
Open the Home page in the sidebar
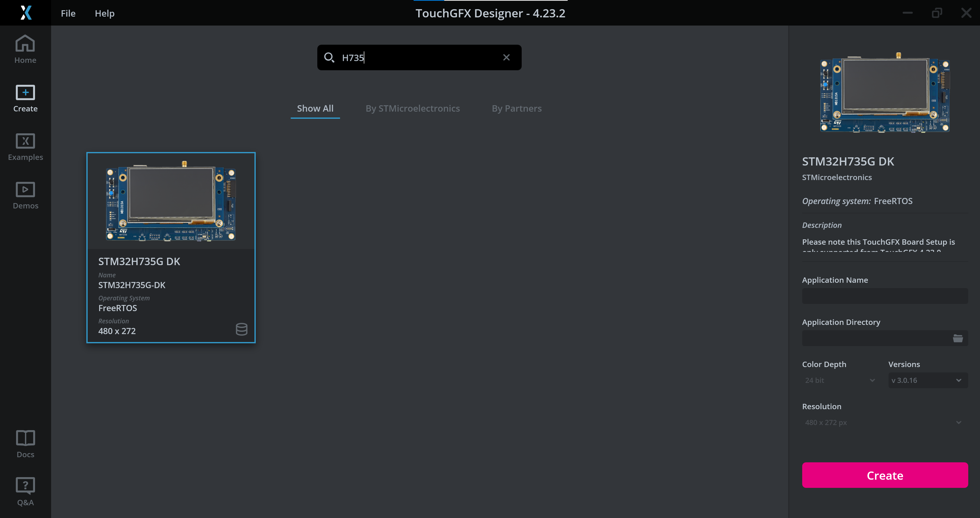click(x=25, y=49)
